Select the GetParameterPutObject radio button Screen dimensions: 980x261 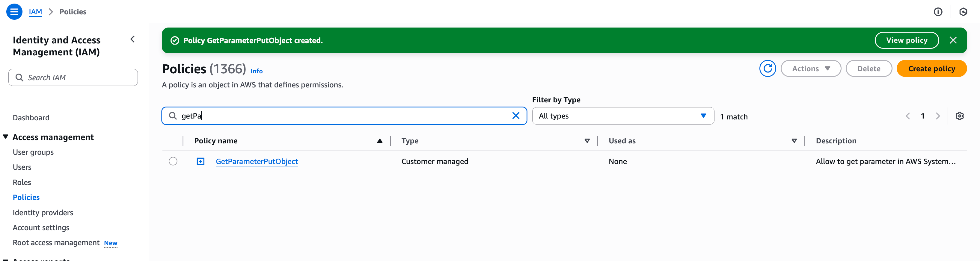pos(173,161)
